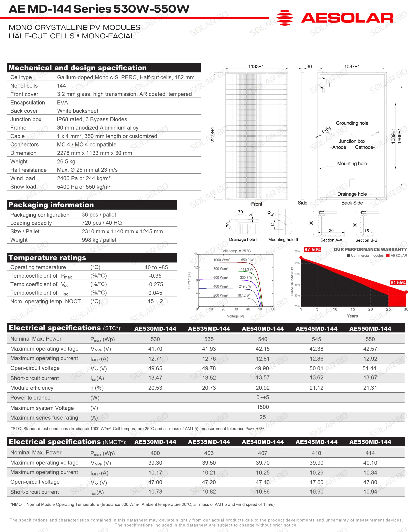This screenshot has width=413, height=532.
Task: Click the 81.55% warranty badge
Action: (x=398, y=283)
